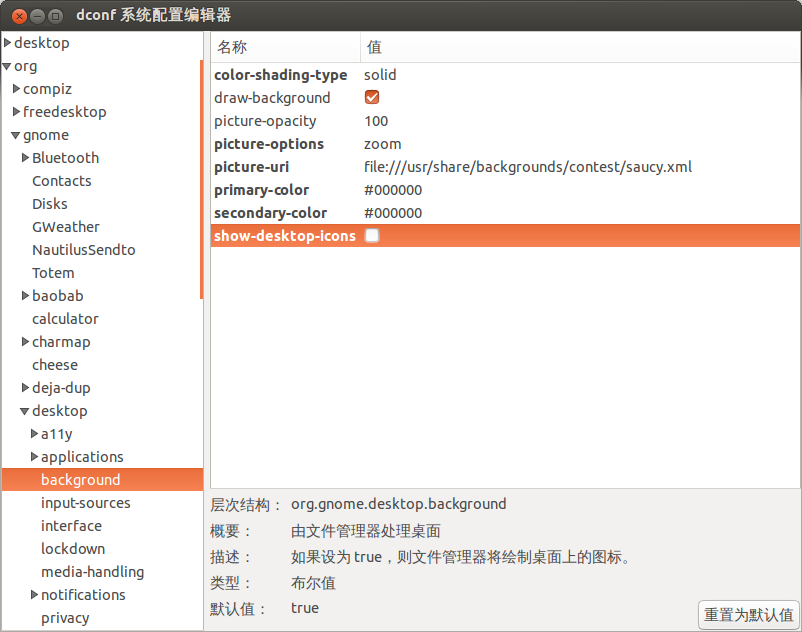Select the calculator tree item
Screen dimensions: 802x632
tap(65, 319)
